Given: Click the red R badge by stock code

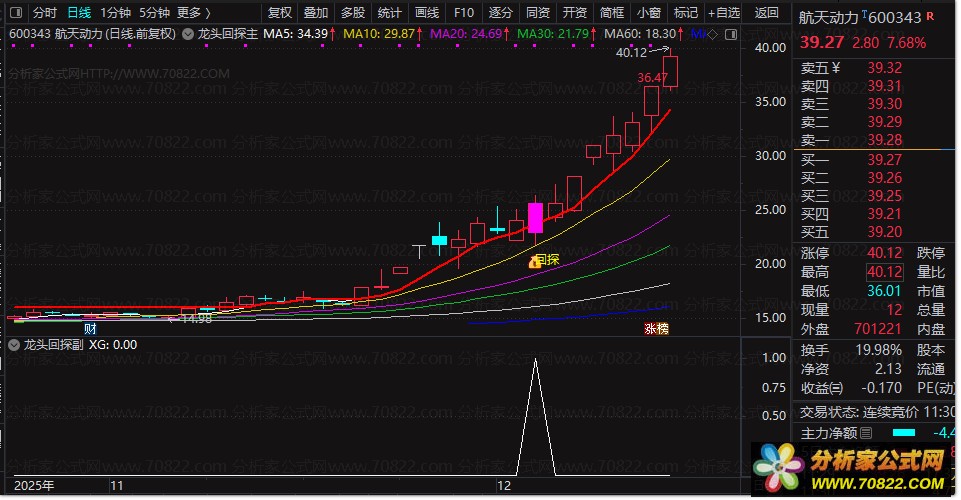Looking at the screenshot, I should (x=930, y=16).
